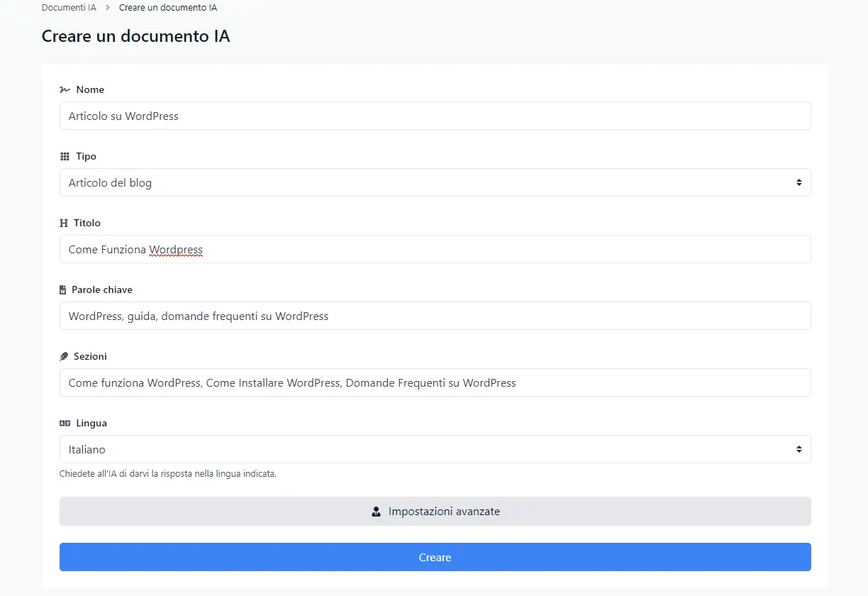
Task: Click the wave icon beside the Nome label
Action: tap(63, 89)
